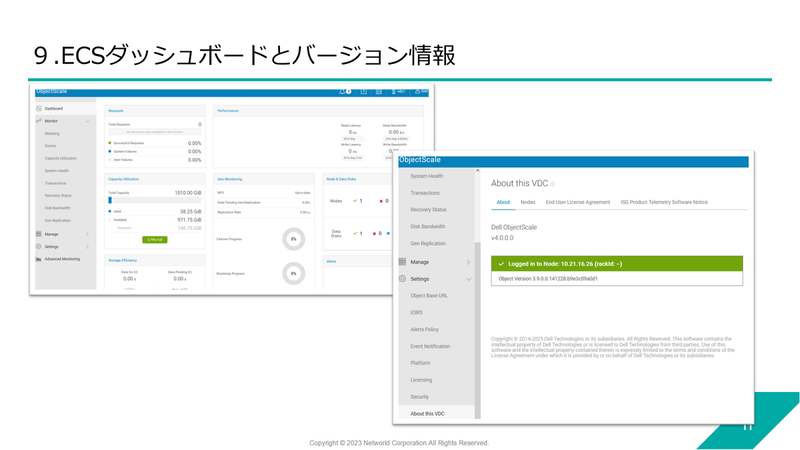The height and width of the screenshot is (450, 800).
Task: Open the Geo Monitoring panel title link
Action: click(x=230, y=179)
